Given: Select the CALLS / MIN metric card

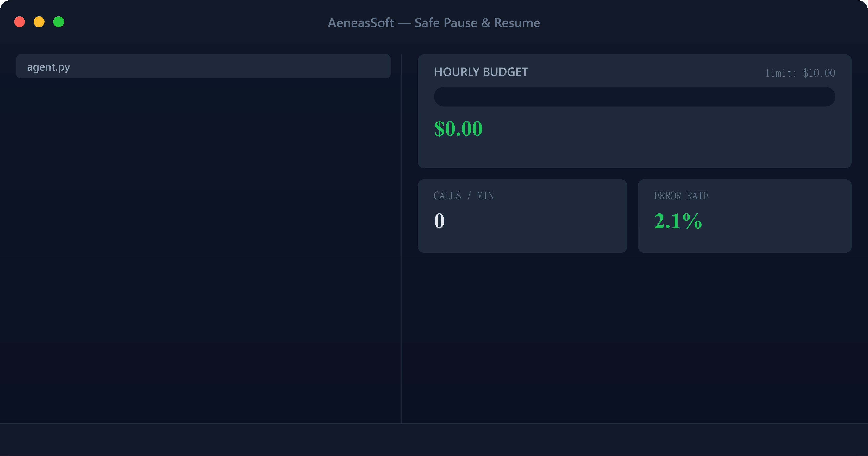Looking at the screenshot, I should pos(522,216).
